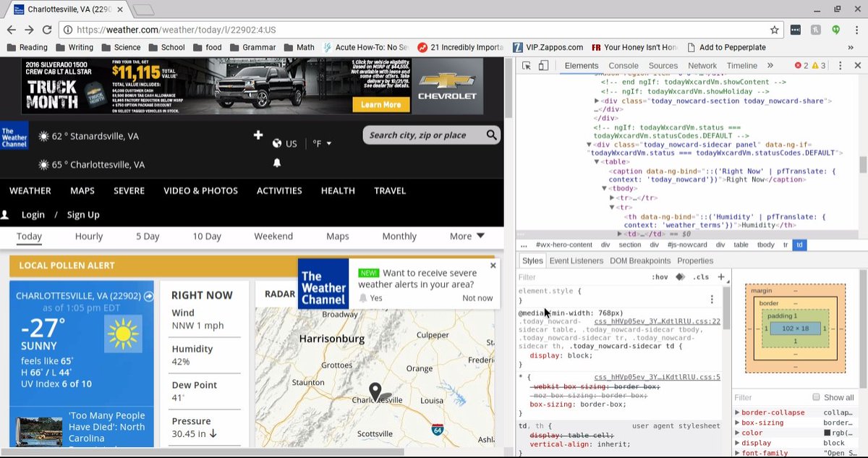The image size is (868, 458).
Task: Click the user profile icon next to Login
Action: [x=5, y=215]
